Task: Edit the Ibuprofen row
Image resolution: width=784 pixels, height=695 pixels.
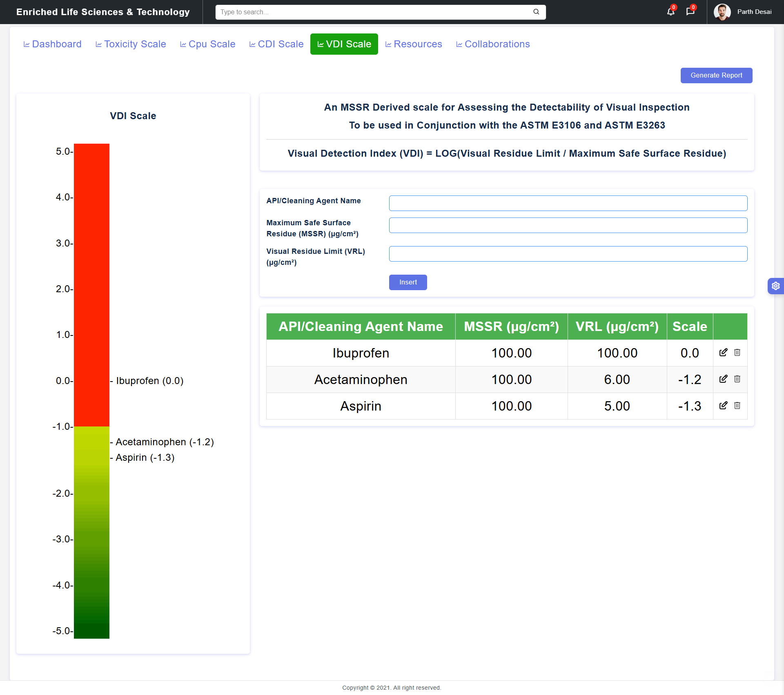Action: point(723,353)
